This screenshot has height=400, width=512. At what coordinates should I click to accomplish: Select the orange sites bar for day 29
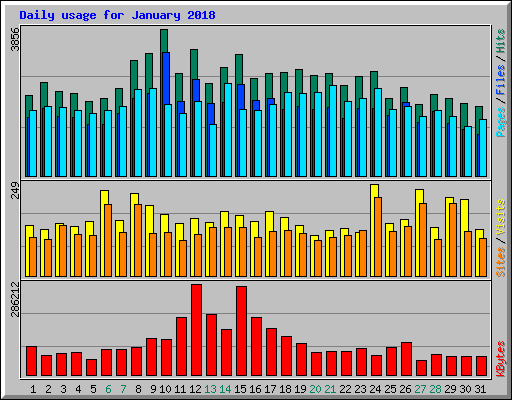[x=453, y=240]
